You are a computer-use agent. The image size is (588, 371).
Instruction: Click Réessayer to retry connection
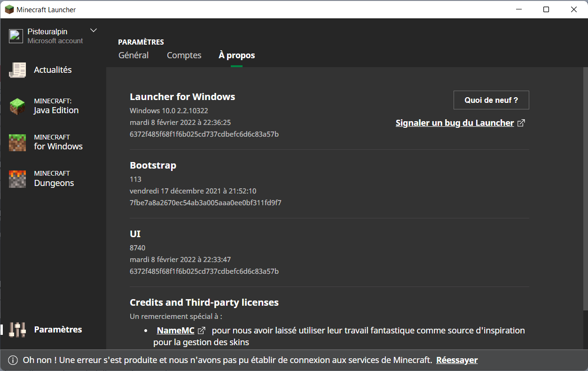(456, 360)
